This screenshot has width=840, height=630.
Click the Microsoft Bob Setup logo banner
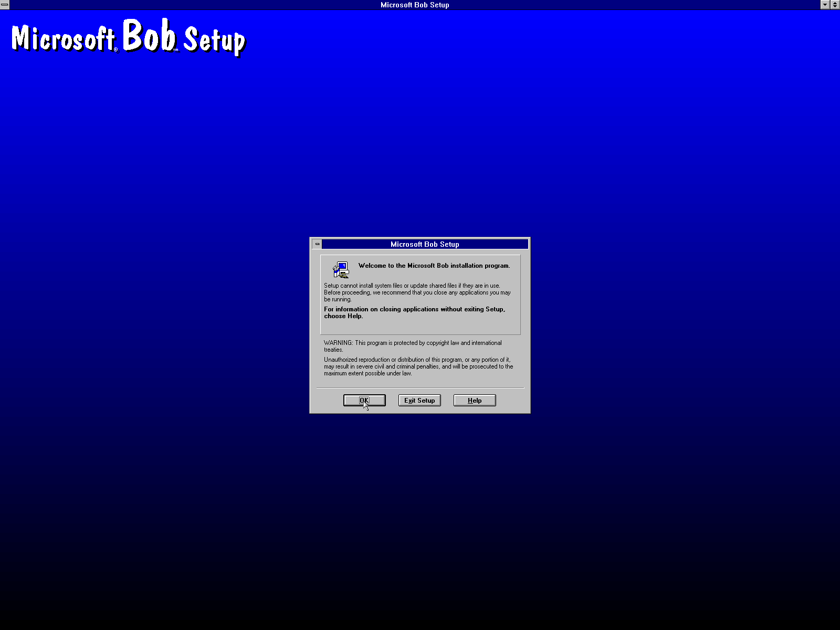coord(129,38)
